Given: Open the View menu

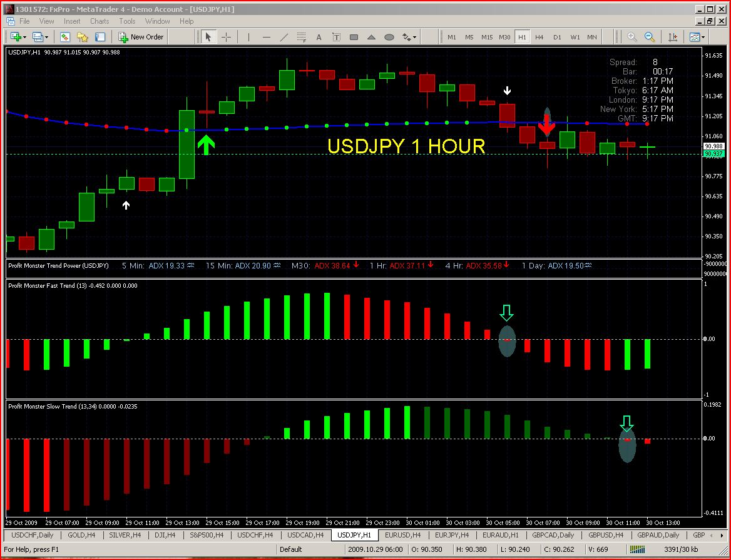Looking at the screenshot, I should pos(46,21).
